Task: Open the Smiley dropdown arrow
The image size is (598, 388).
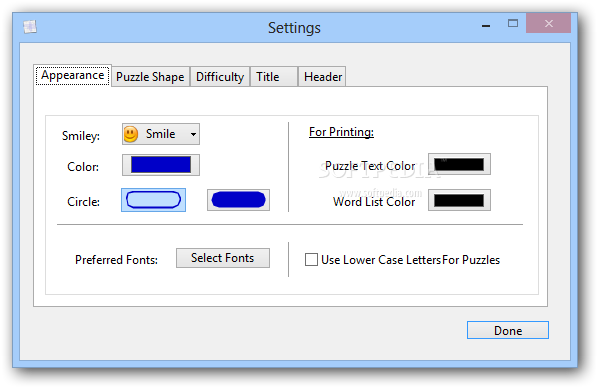Action: [x=193, y=134]
